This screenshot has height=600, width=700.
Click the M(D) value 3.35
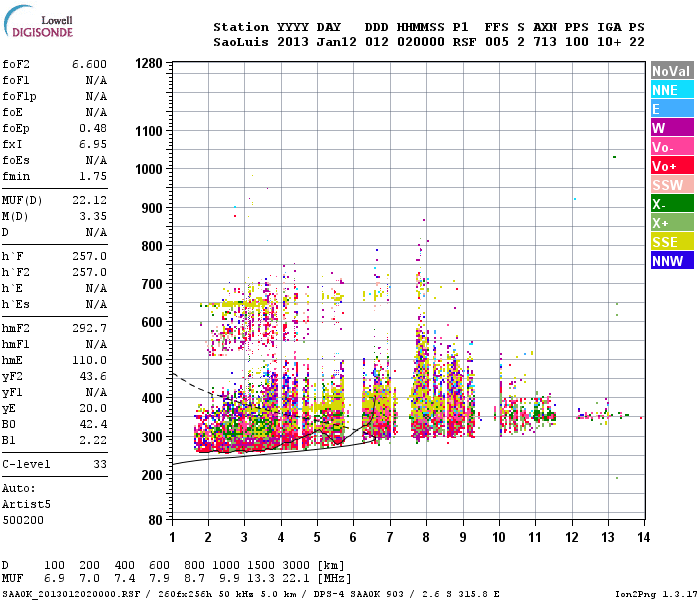(93, 216)
